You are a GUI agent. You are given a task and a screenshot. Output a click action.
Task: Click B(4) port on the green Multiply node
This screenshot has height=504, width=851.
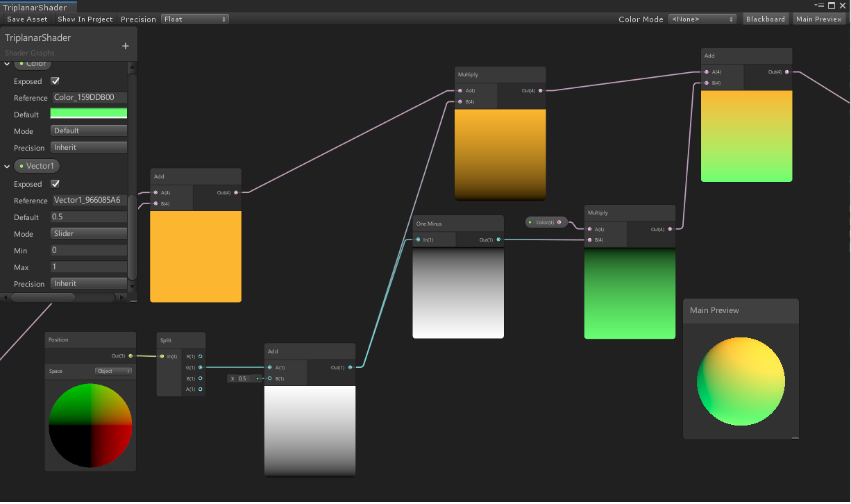pos(590,240)
